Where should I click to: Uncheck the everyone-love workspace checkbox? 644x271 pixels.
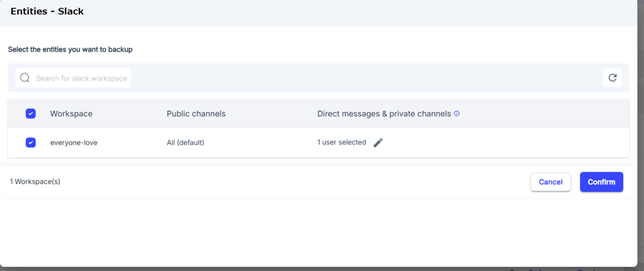click(31, 142)
